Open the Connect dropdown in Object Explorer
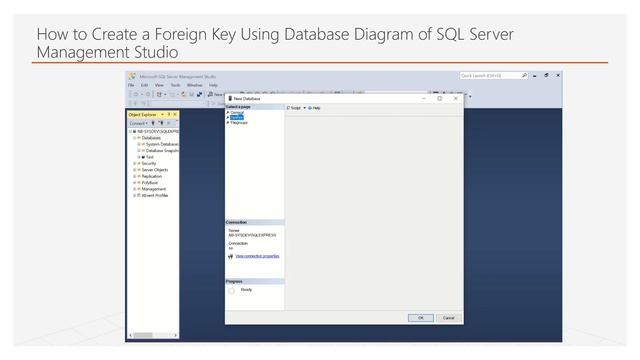640x360 pixels. tap(138, 123)
